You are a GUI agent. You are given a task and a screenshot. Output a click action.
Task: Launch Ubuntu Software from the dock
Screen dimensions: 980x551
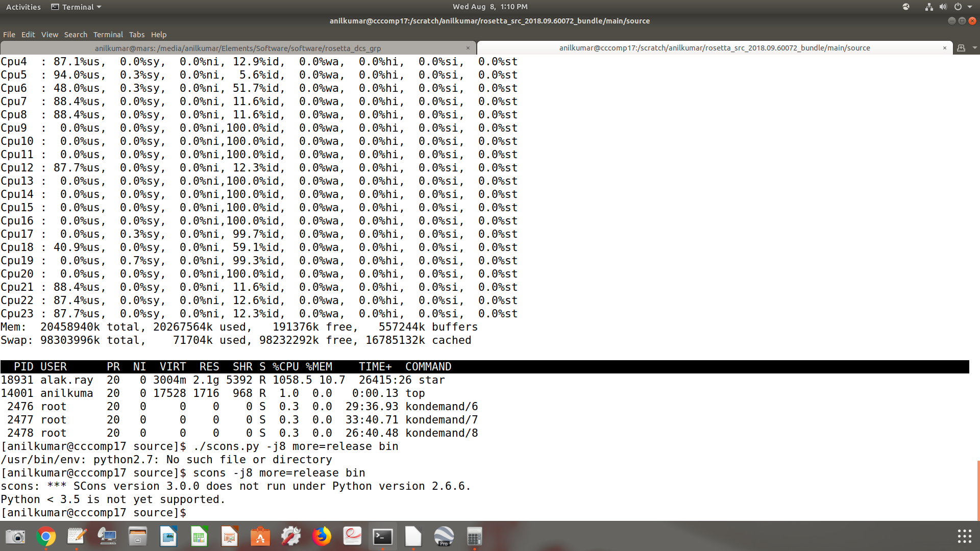coord(260,536)
